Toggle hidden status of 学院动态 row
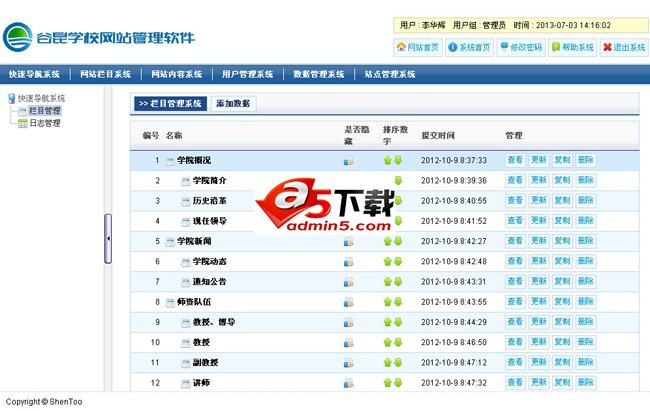Viewport: 650px width, 411px height. (x=348, y=262)
